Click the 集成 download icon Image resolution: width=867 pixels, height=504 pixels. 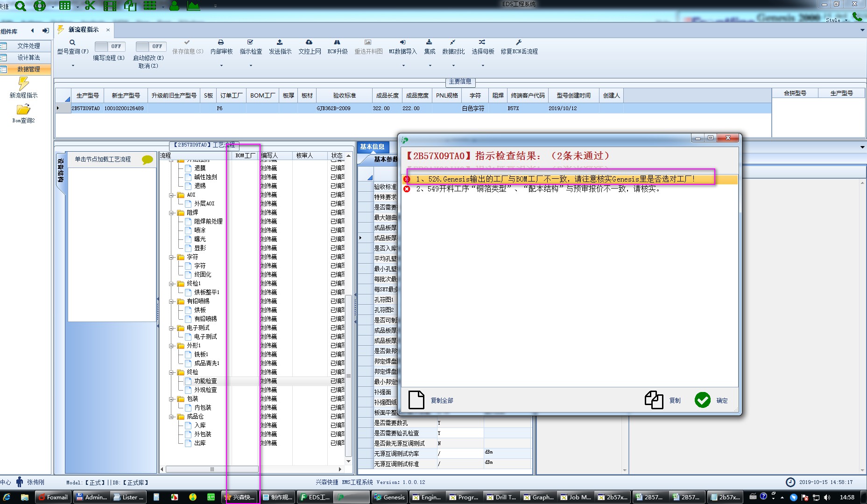(x=429, y=42)
